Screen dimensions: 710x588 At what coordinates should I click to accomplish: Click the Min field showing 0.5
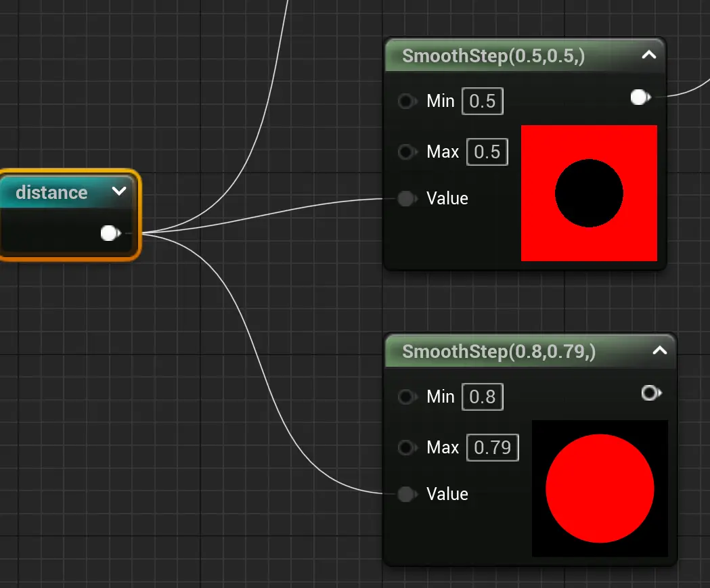pos(482,101)
